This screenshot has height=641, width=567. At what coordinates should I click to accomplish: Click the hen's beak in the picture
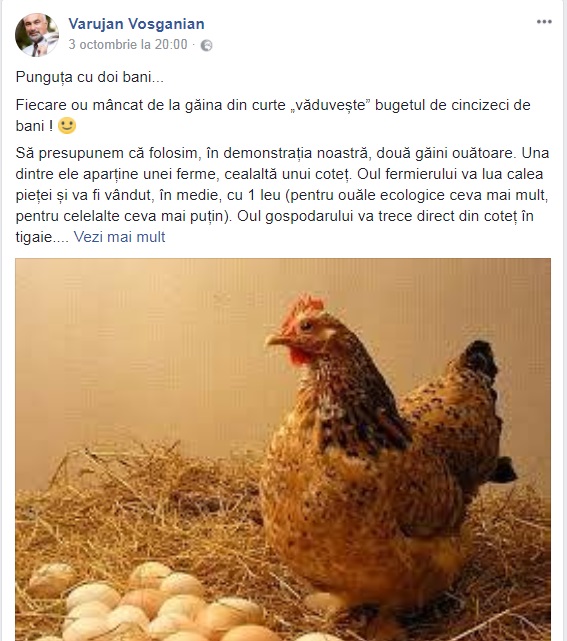276,340
